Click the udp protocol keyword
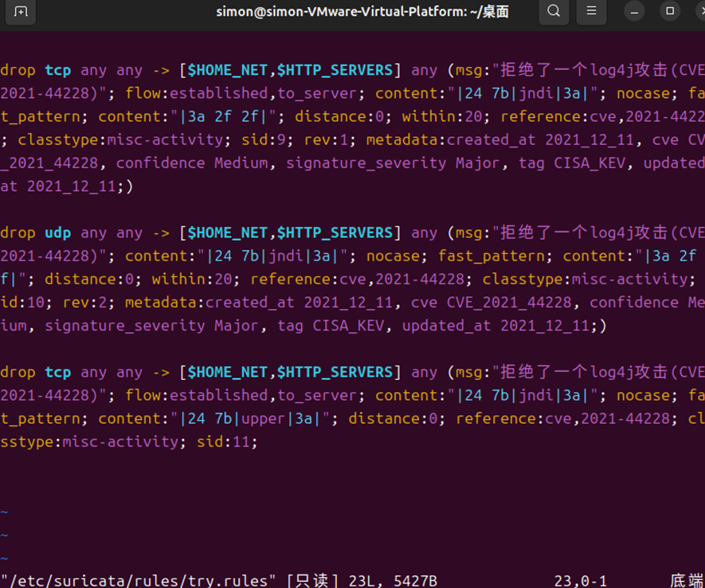 (57, 233)
